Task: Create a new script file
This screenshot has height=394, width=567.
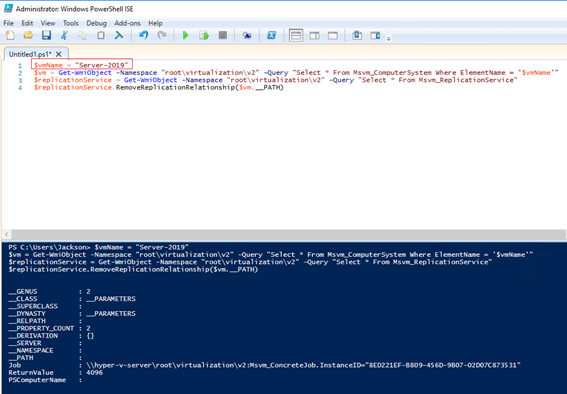Action: click(10, 35)
